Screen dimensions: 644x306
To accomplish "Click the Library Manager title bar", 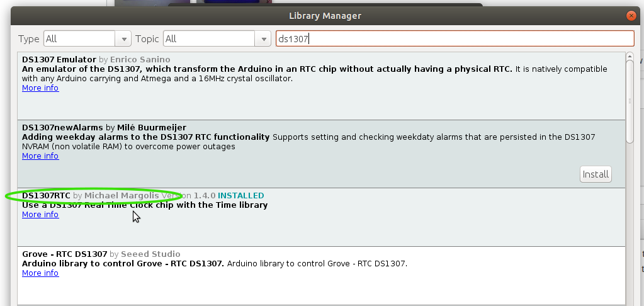I will [325, 15].
